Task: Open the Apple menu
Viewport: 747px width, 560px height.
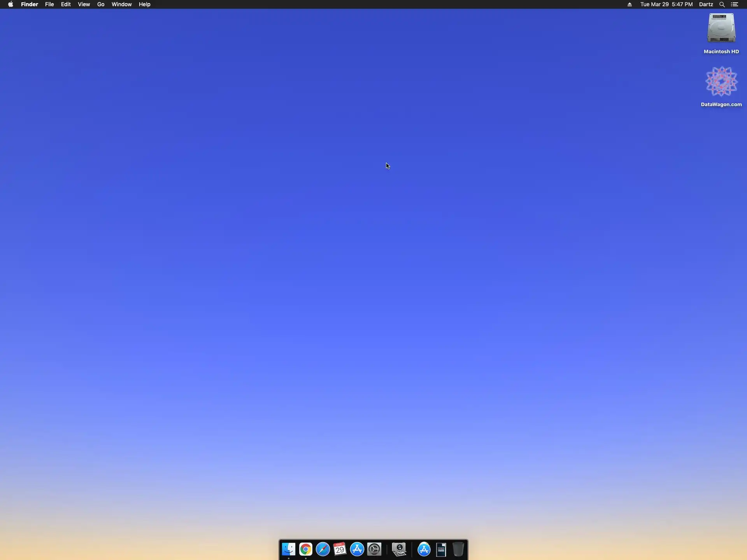Action: [11, 4]
